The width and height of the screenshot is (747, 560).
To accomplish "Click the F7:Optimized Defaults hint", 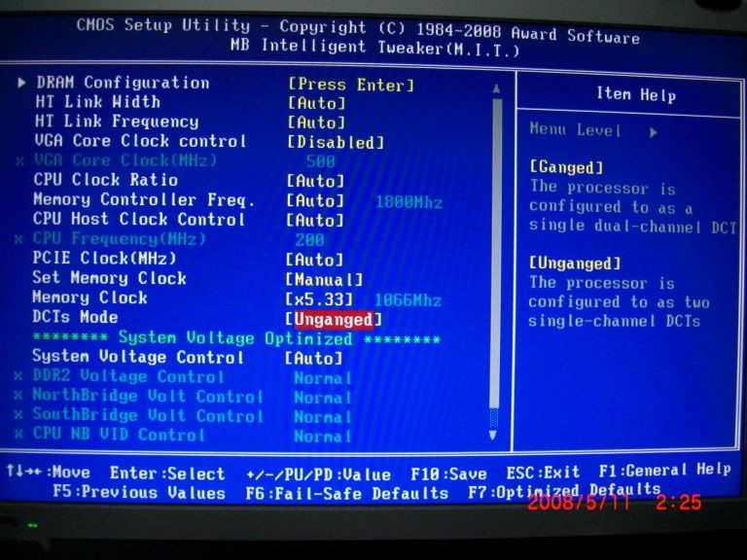I will click(564, 490).
